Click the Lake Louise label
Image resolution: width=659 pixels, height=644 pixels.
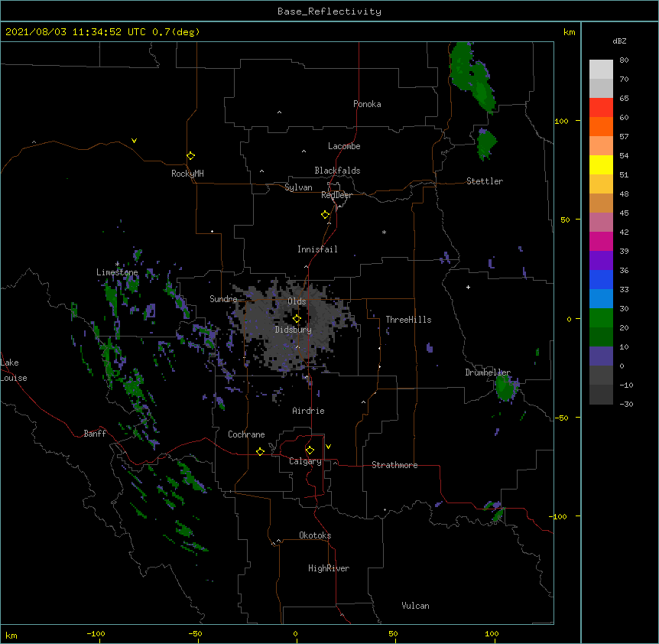tap(14, 370)
